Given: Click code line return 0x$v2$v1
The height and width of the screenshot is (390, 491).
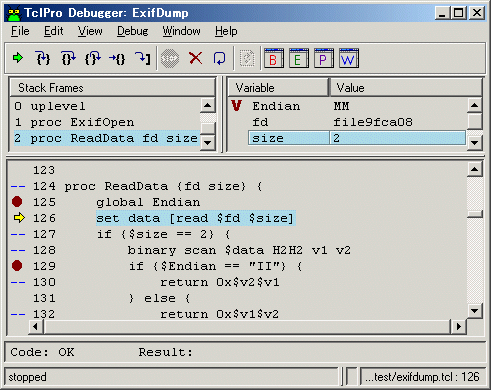Looking at the screenshot, I should click(x=219, y=282).
